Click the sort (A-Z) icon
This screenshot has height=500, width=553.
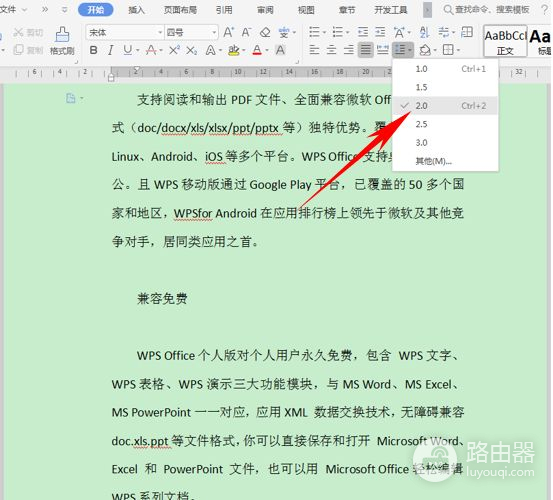pos(424,32)
